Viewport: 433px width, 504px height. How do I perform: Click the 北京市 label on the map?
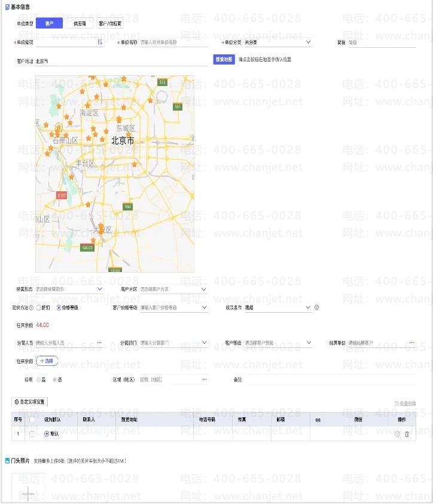point(123,140)
